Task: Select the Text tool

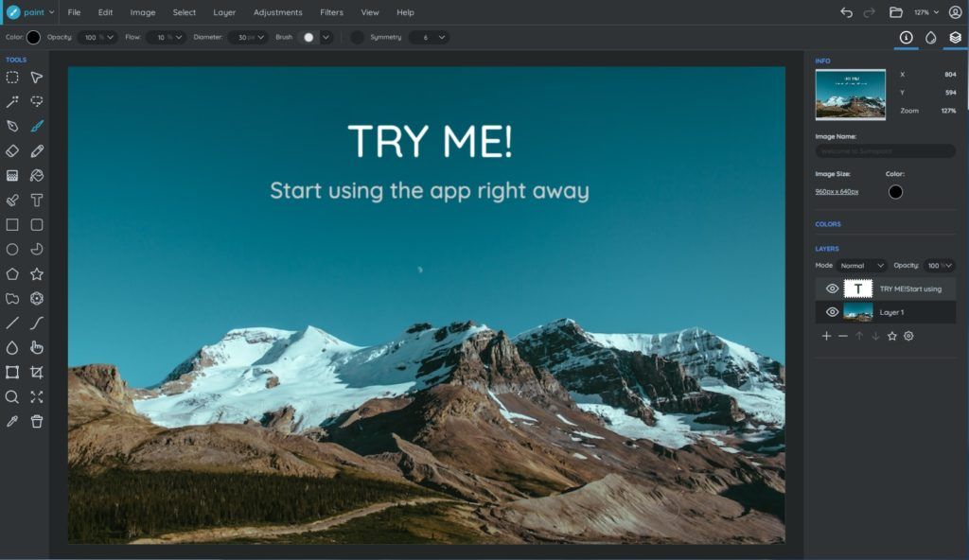Action: [37, 200]
